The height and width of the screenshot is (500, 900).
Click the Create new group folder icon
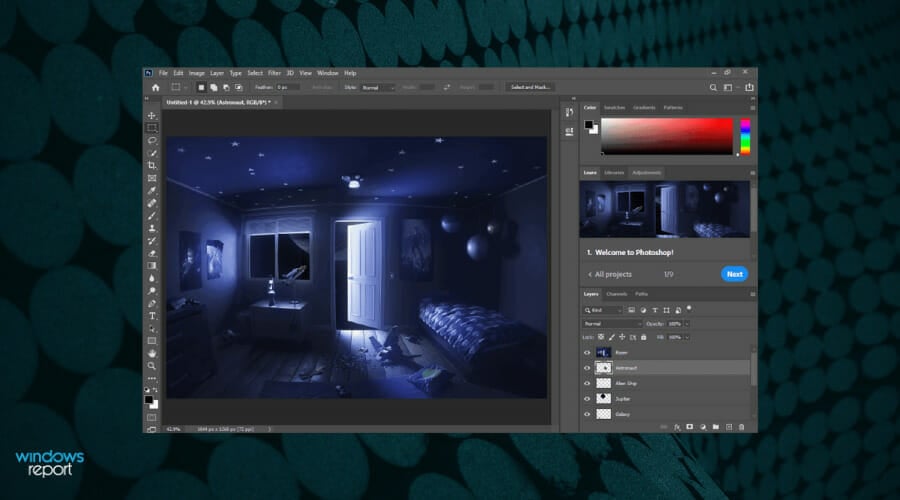715,427
